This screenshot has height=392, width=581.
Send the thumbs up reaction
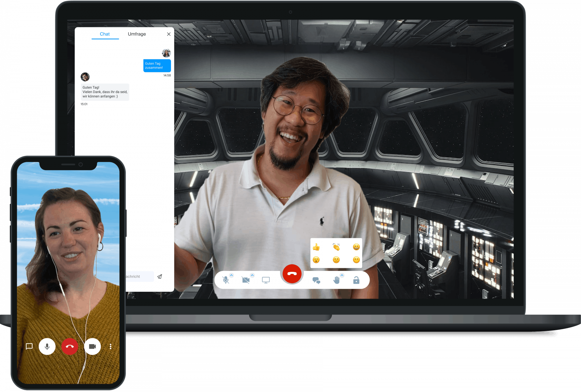tap(316, 247)
